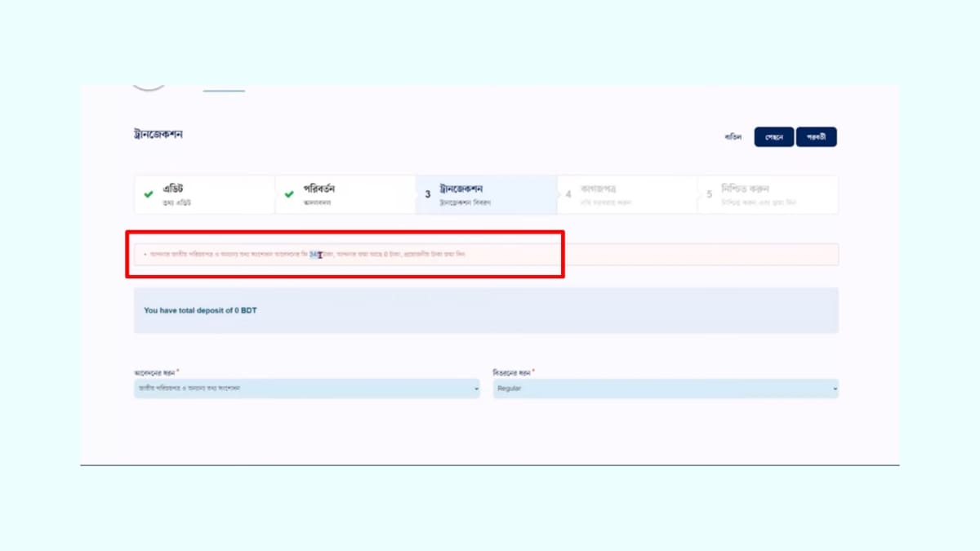980x551 pixels.
Task: Click the green checkmark on the এডিট step
Action: (x=149, y=194)
